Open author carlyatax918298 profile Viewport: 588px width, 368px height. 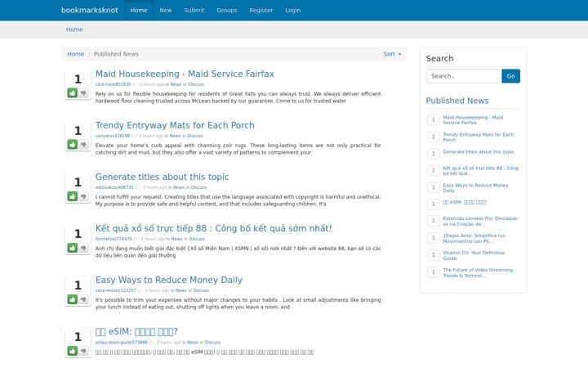pyautogui.click(x=113, y=136)
